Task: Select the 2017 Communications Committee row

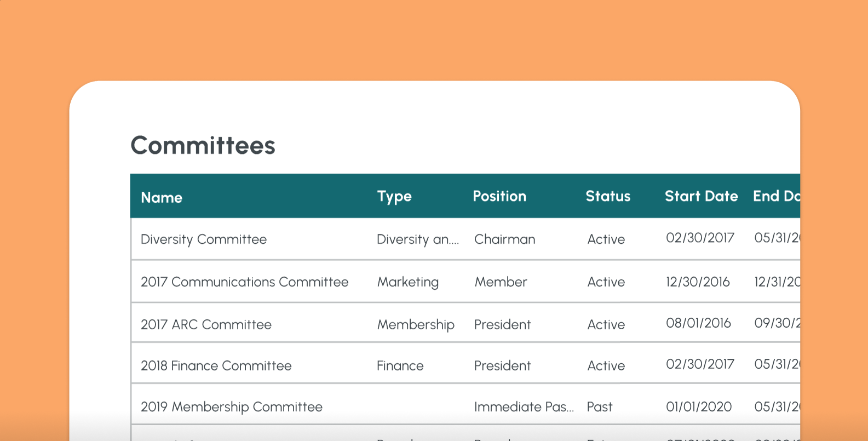Action: coord(244,282)
